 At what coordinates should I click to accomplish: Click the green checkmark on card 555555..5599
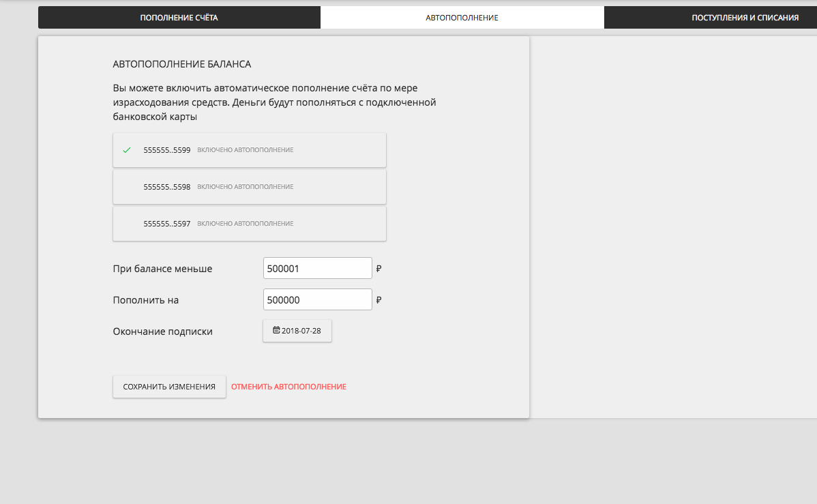click(126, 150)
